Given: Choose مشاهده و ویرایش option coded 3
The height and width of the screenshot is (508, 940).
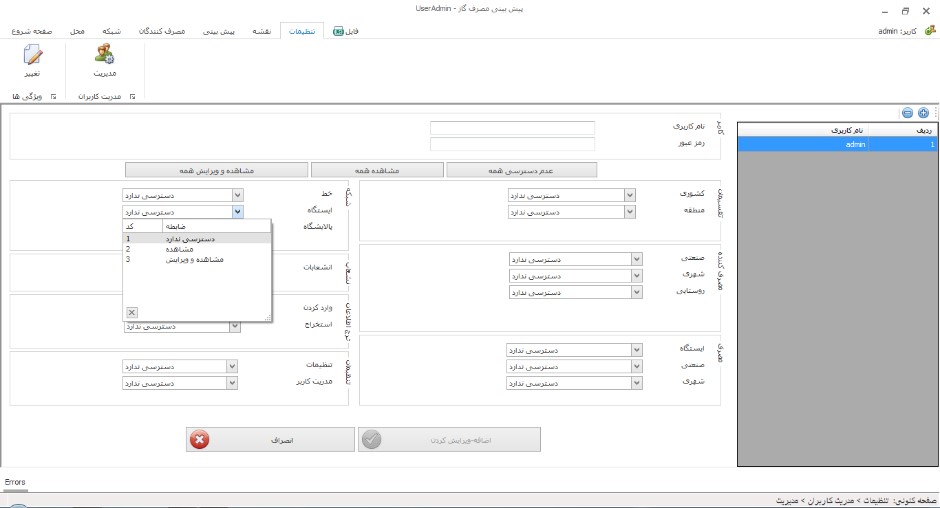Looking at the screenshot, I should (x=197, y=259).
